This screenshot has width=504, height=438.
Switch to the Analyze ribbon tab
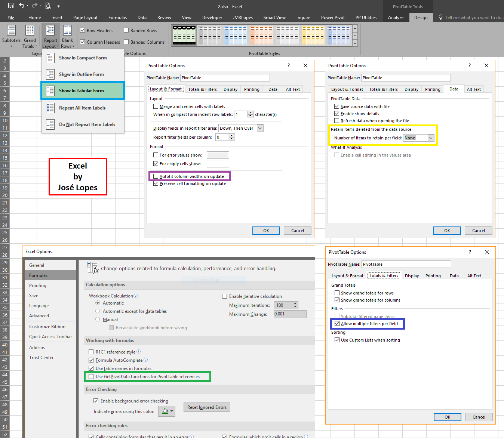click(x=396, y=17)
